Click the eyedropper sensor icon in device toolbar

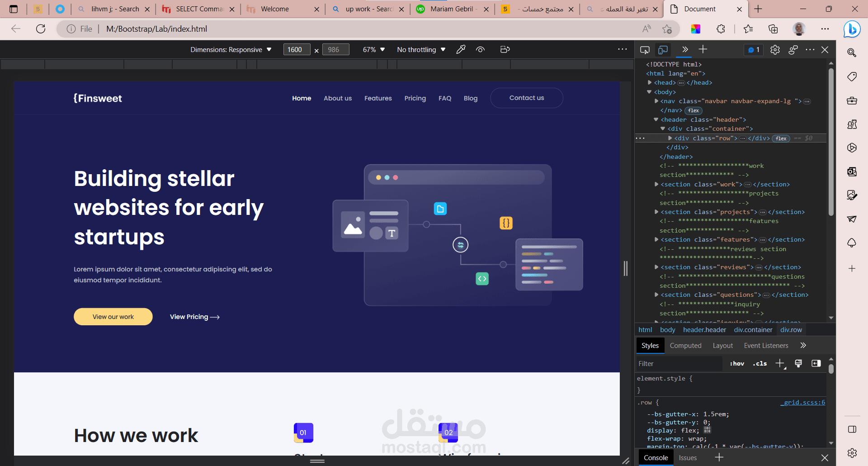click(x=461, y=49)
